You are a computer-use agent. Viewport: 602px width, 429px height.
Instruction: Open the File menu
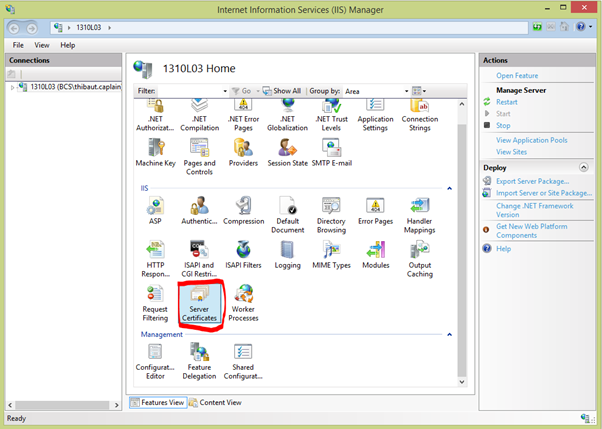pos(18,45)
